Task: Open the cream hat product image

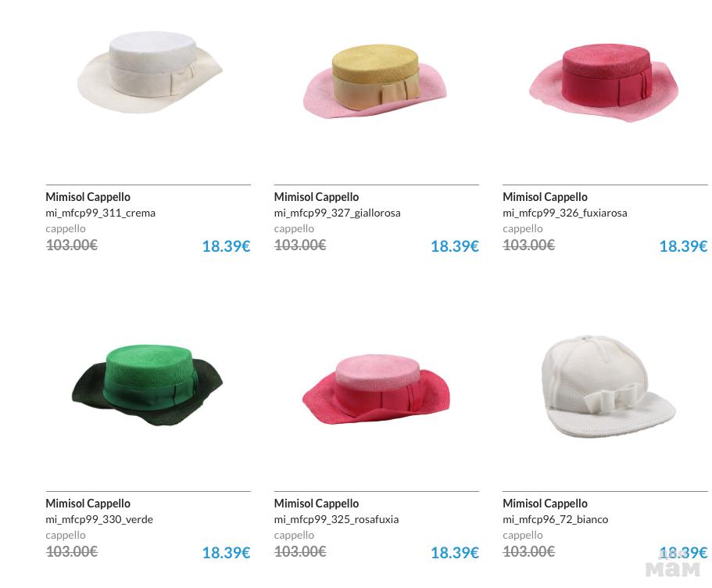Action: (x=150, y=72)
